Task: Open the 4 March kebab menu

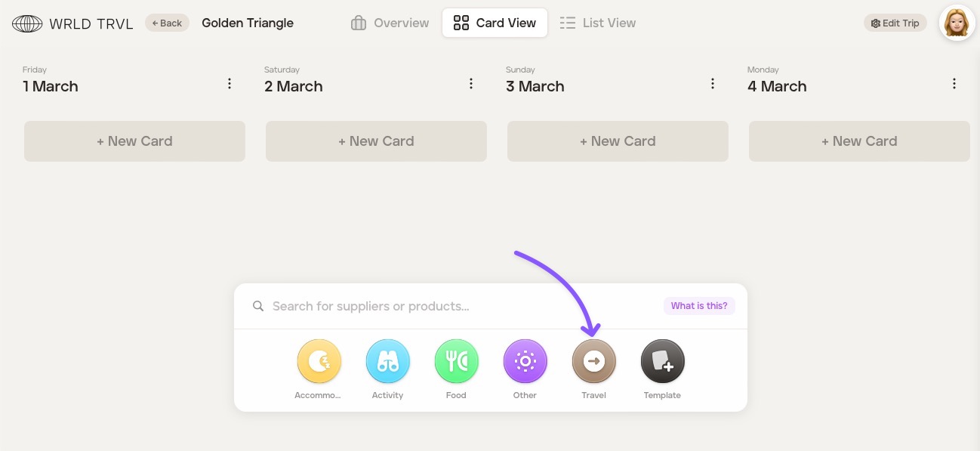Action: click(954, 84)
